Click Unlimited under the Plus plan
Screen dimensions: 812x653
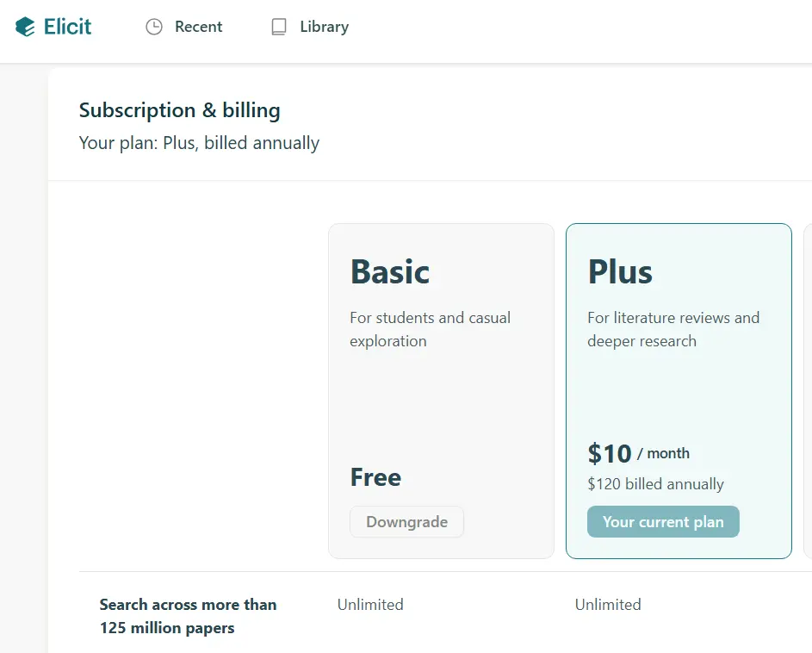click(608, 604)
